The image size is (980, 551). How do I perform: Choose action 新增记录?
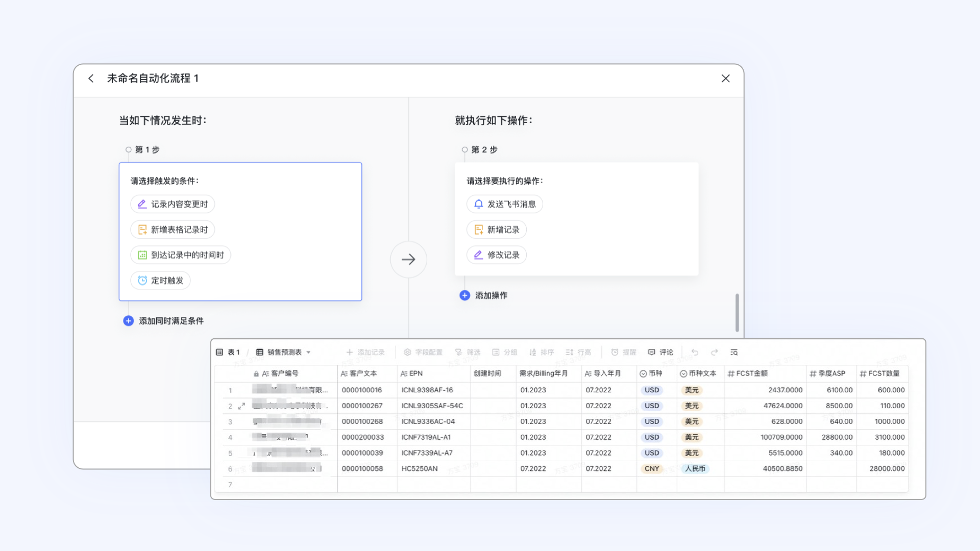point(496,230)
